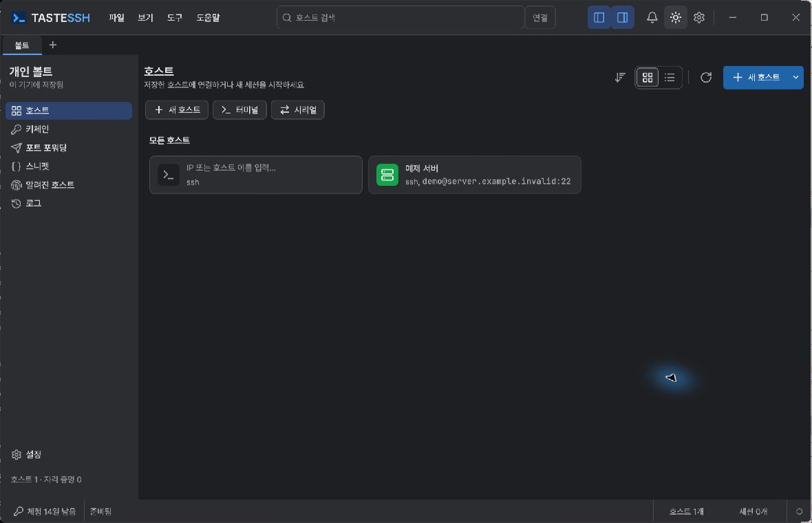Select the 볼트 tab
This screenshot has height=523, width=812.
(22, 45)
